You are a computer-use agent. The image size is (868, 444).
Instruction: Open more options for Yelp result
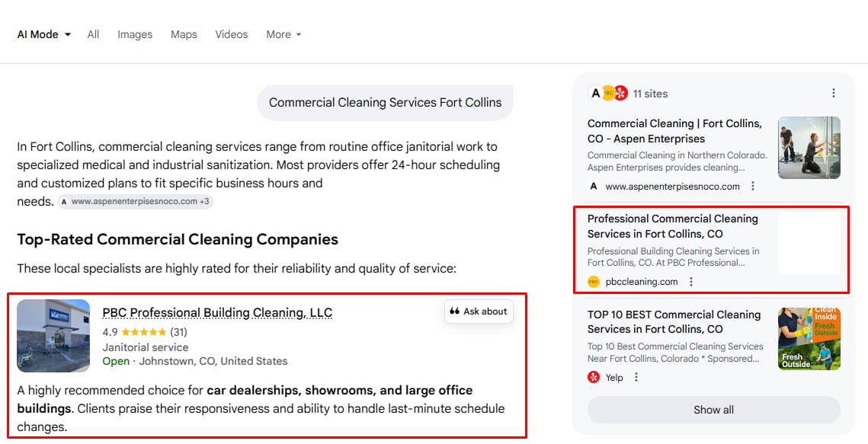[636, 377]
